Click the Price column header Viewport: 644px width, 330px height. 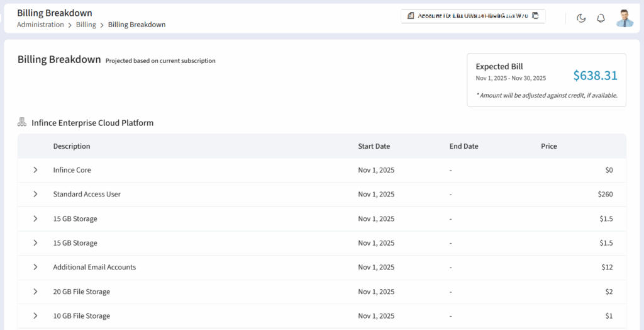click(x=548, y=146)
